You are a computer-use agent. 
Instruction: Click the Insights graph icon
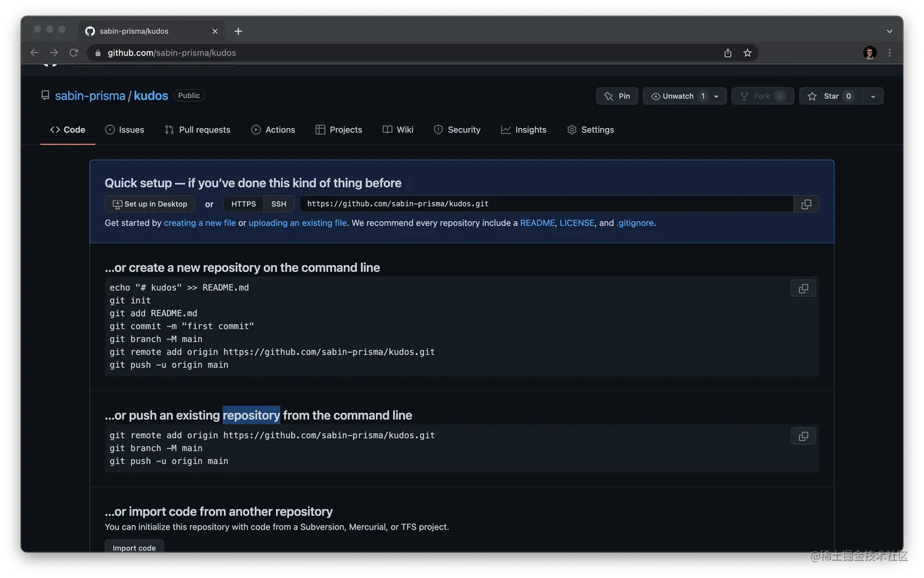505,130
